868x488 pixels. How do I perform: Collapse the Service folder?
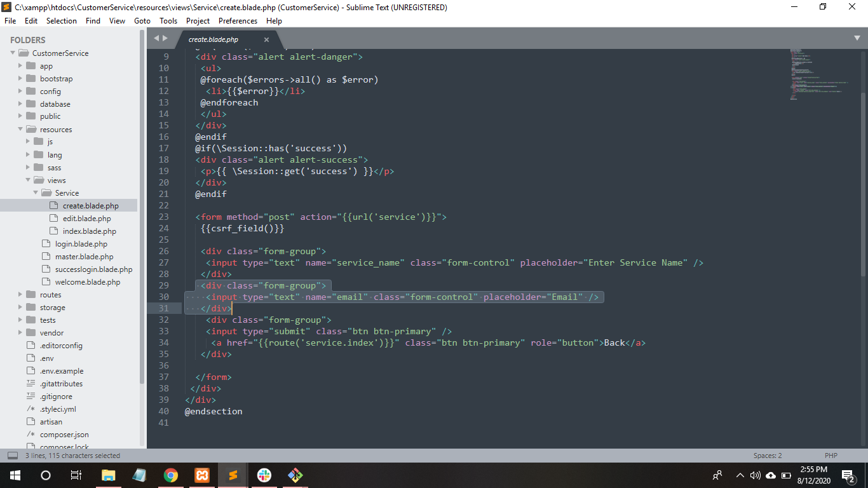pyautogui.click(x=36, y=193)
